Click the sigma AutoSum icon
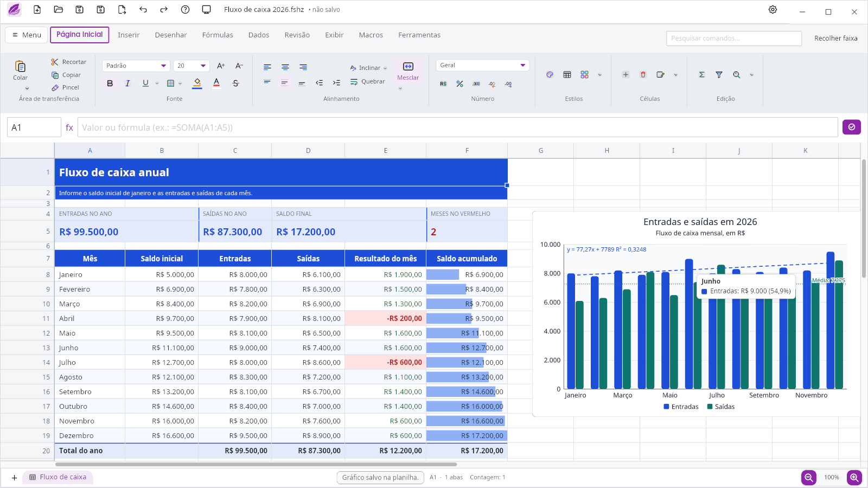Image resolution: width=868 pixels, height=488 pixels. pos(701,75)
